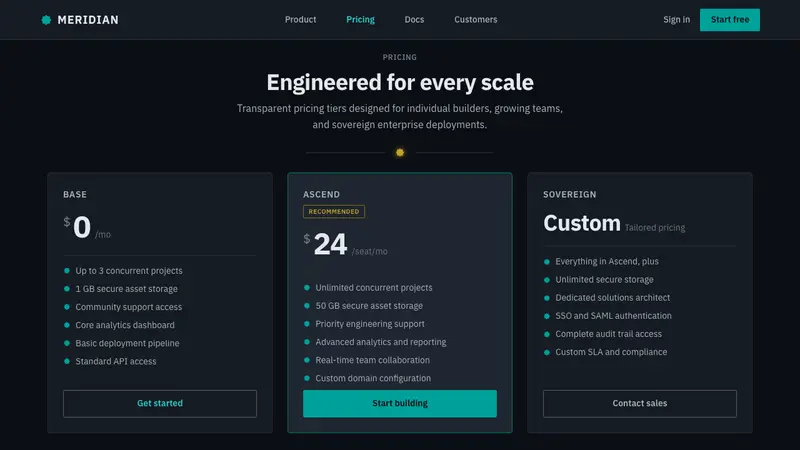The height and width of the screenshot is (450, 800).
Task: Click the SOVEREIGN plan title
Action: (x=569, y=194)
